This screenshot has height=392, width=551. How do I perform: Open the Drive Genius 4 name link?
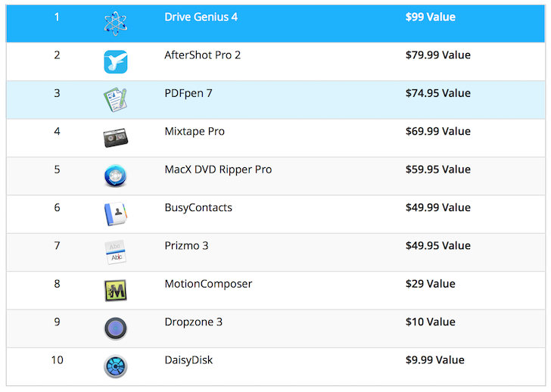tap(201, 17)
